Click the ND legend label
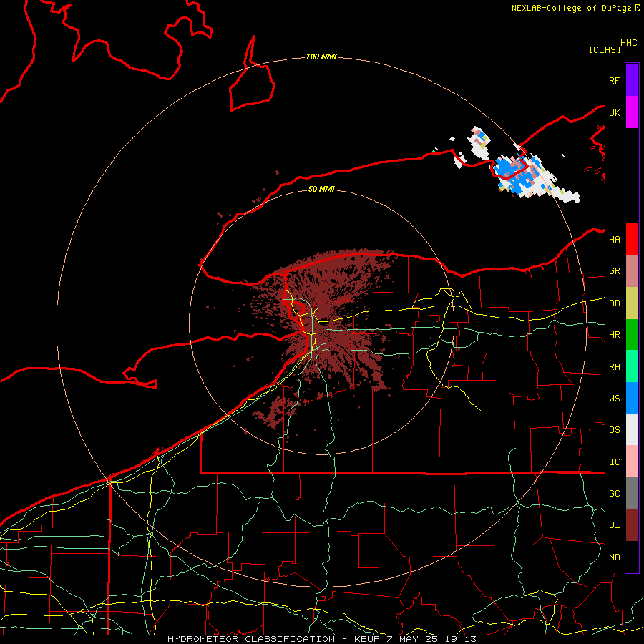Screen dimensions: 644x644 click(614, 557)
